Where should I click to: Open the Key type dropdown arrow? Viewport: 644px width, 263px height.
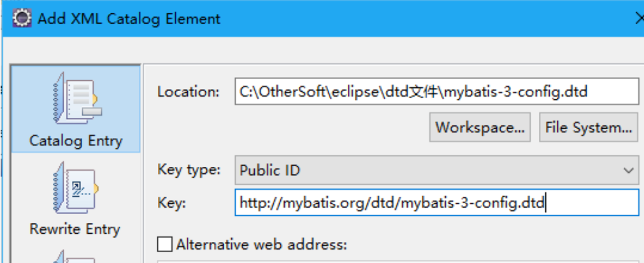click(x=628, y=171)
